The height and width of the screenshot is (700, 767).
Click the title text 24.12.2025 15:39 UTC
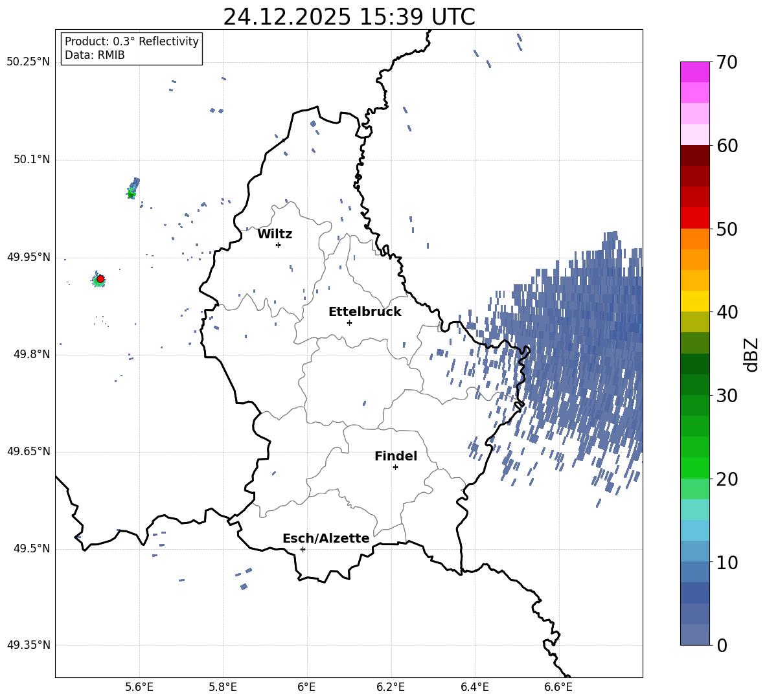click(349, 17)
